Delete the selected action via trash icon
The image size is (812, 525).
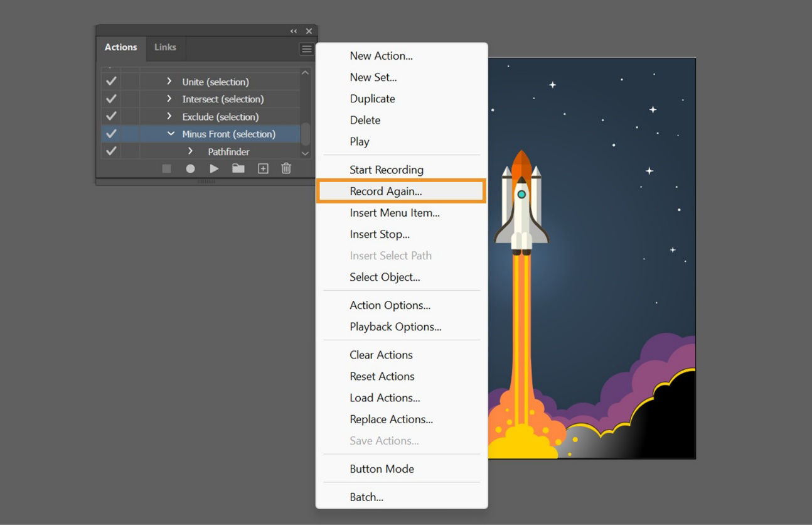pos(286,168)
